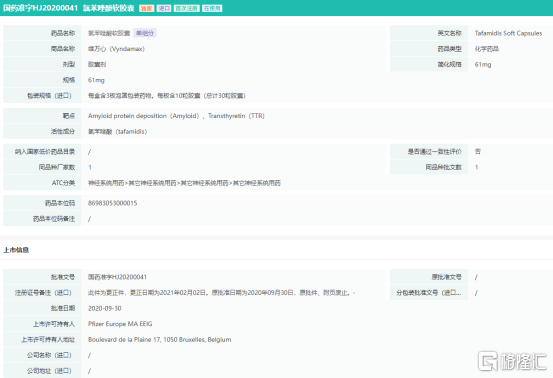Click the orange 独家 tag in the header
The height and width of the screenshot is (378, 553).
click(146, 8)
